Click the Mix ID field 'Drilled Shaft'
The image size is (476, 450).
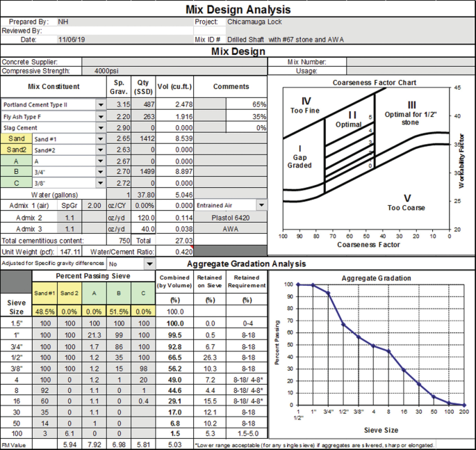(350, 40)
